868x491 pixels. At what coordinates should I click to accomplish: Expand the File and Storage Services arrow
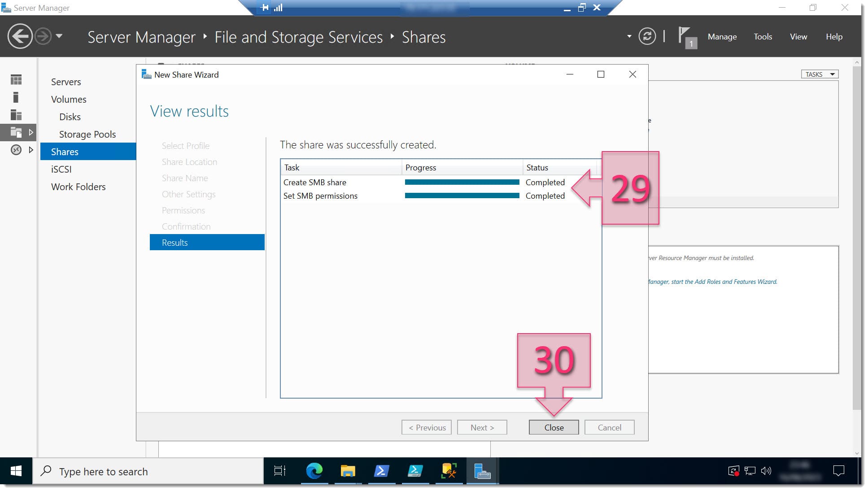pyautogui.click(x=31, y=132)
